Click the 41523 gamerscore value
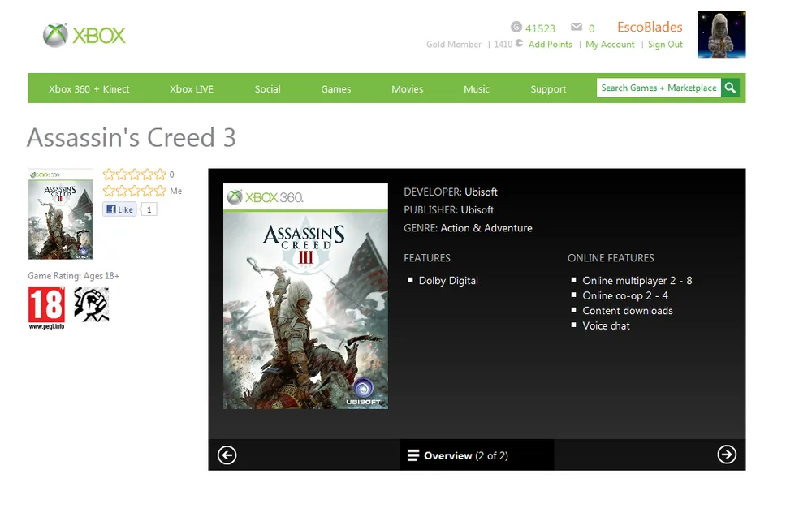This screenshot has height=530, width=812. 540,28
